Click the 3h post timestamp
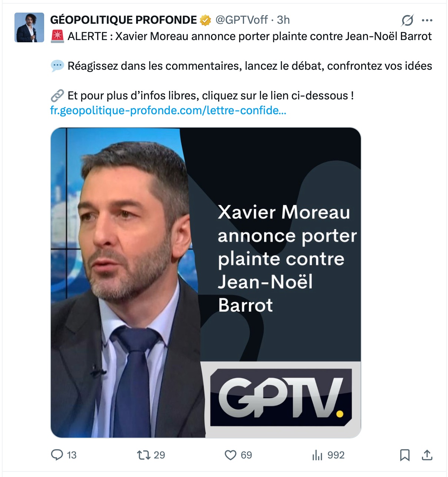The image size is (448, 477). click(283, 20)
